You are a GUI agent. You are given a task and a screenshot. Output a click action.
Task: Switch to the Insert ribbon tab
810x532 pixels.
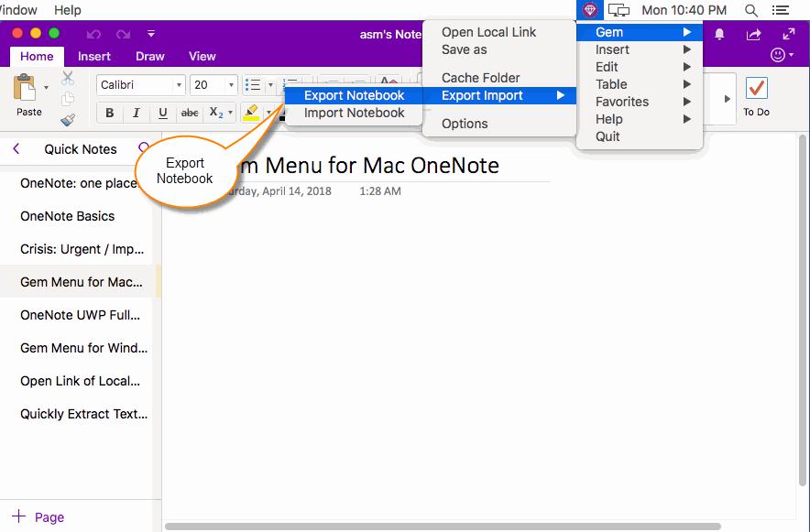coord(94,56)
